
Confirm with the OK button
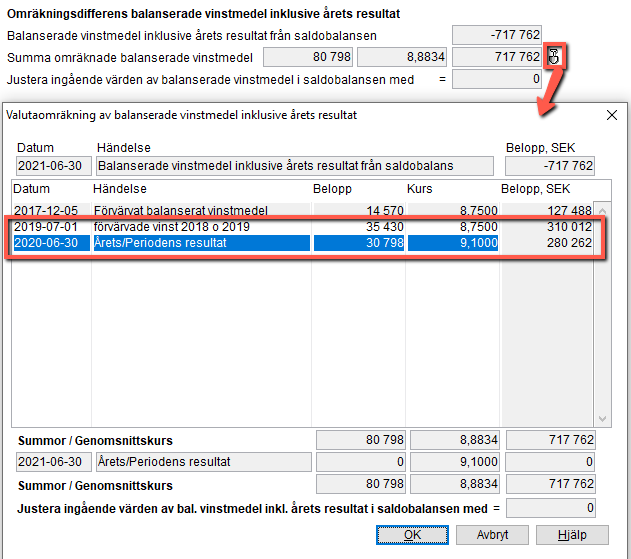tap(412, 535)
